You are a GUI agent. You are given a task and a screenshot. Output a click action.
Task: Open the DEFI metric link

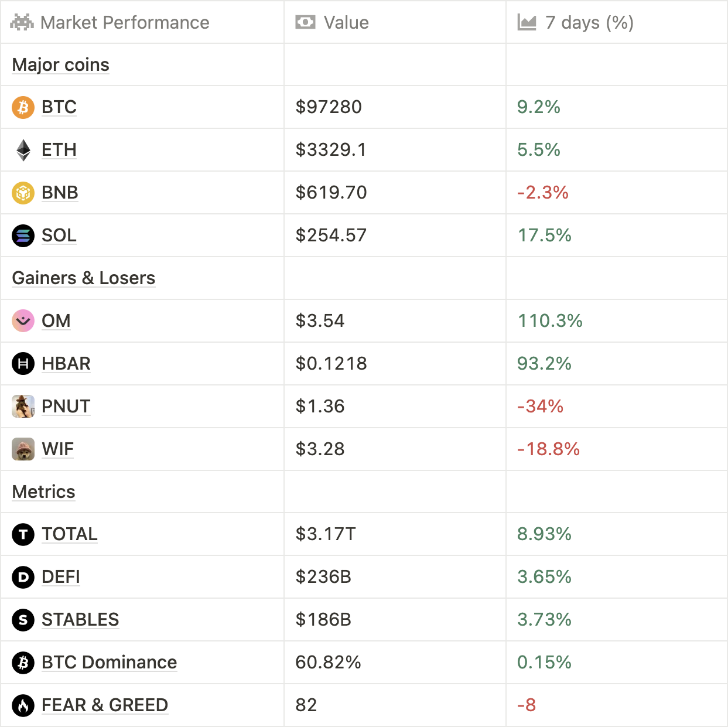click(x=61, y=577)
